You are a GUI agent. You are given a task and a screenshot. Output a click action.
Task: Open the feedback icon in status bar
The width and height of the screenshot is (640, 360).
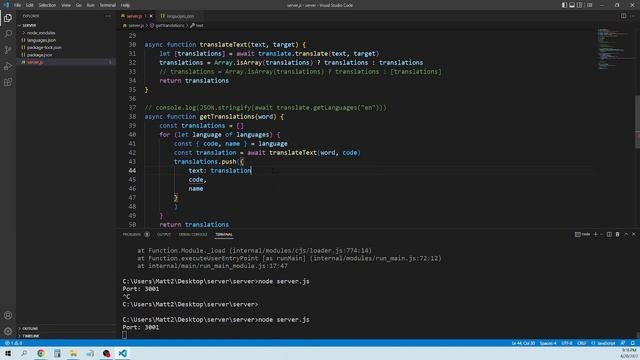pyautogui.click(x=622, y=343)
